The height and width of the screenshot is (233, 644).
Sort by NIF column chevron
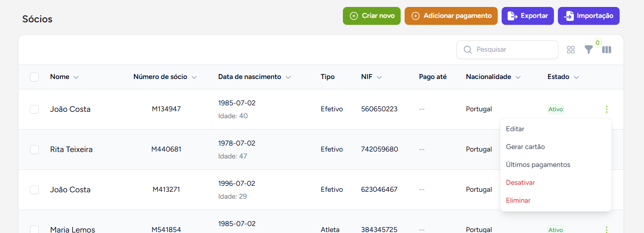[x=379, y=78]
